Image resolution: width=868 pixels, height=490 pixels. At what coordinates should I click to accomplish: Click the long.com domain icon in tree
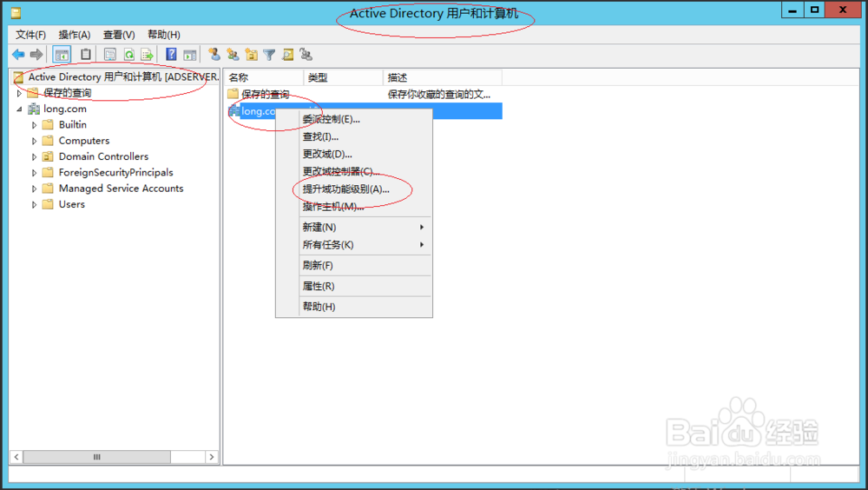coord(34,109)
